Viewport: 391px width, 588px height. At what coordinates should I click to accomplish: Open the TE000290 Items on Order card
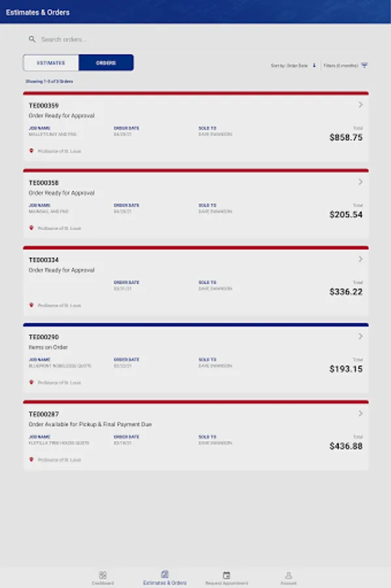(196, 358)
